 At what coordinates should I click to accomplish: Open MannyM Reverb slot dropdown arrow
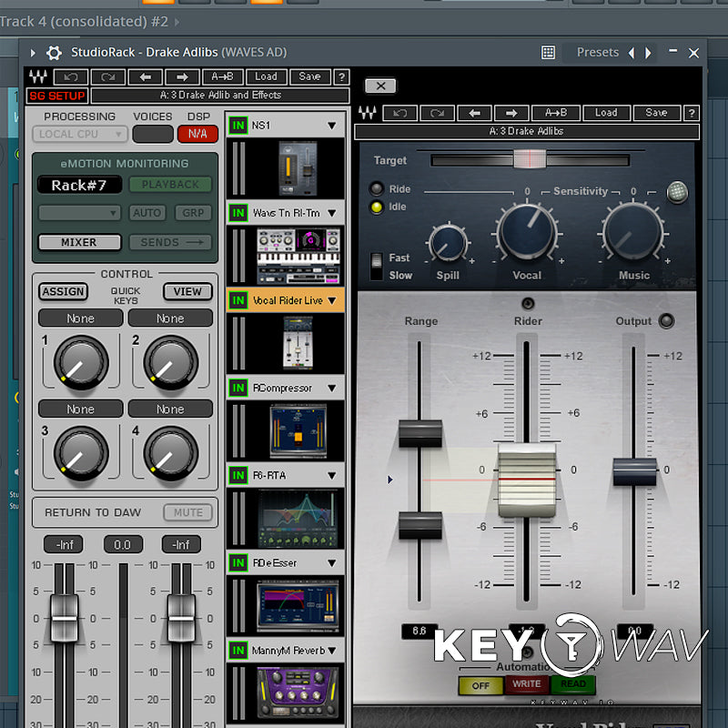[x=332, y=651]
